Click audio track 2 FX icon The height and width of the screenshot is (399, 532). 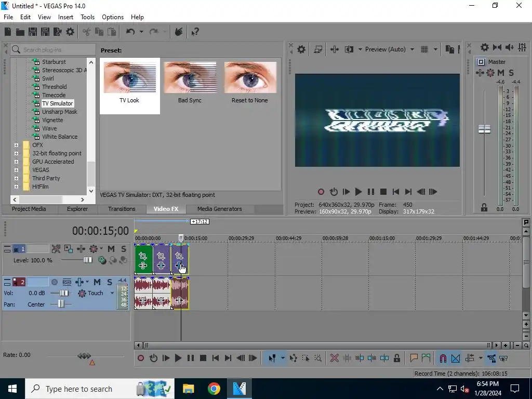click(x=79, y=282)
